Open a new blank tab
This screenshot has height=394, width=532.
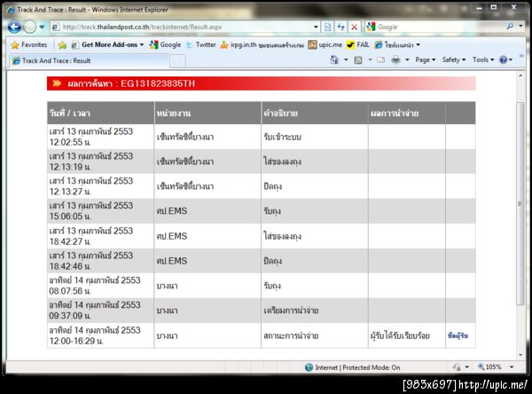(x=177, y=61)
